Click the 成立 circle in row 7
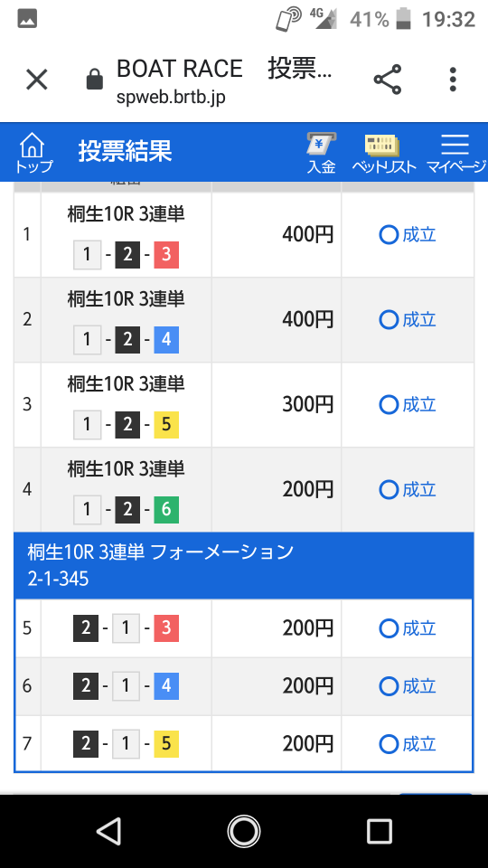This screenshot has width=488, height=868. click(389, 744)
